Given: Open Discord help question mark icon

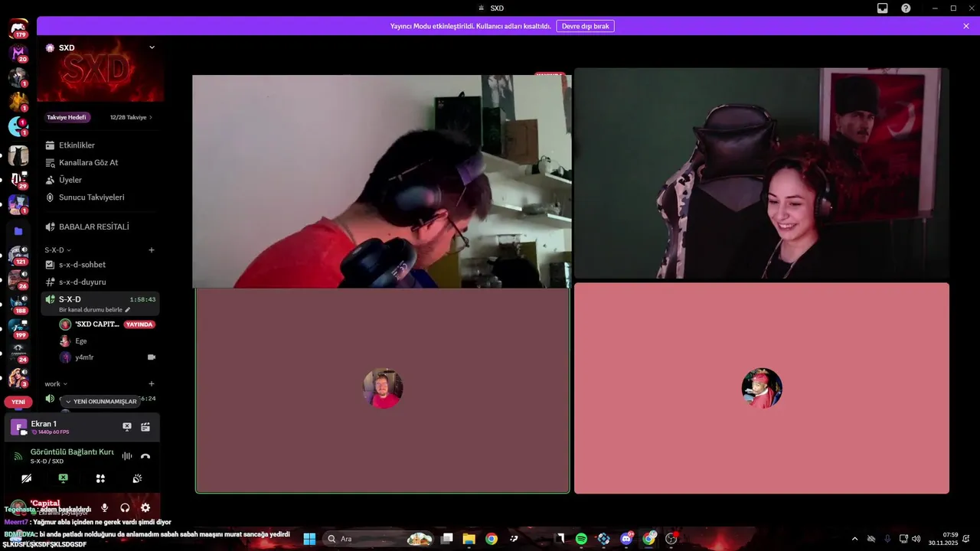Looking at the screenshot, I should [906, 8].
